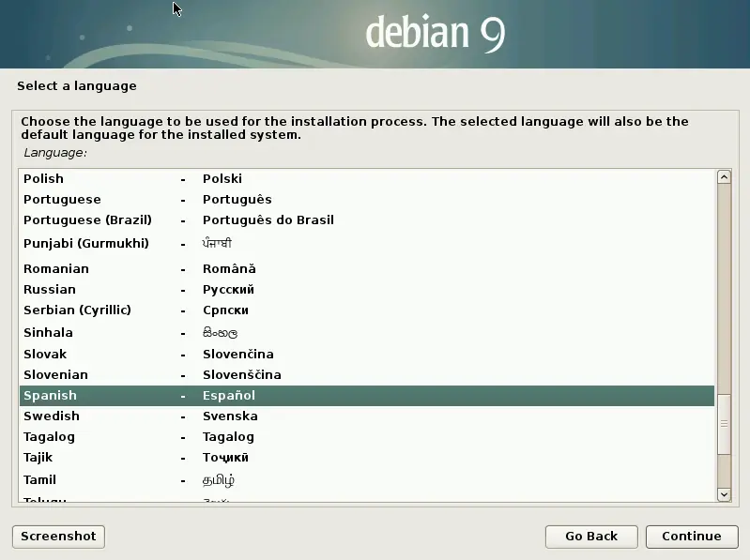Select Slovak - Slovenčina entry
Viewport: 750px width, 560px height.
pos(367,354)
